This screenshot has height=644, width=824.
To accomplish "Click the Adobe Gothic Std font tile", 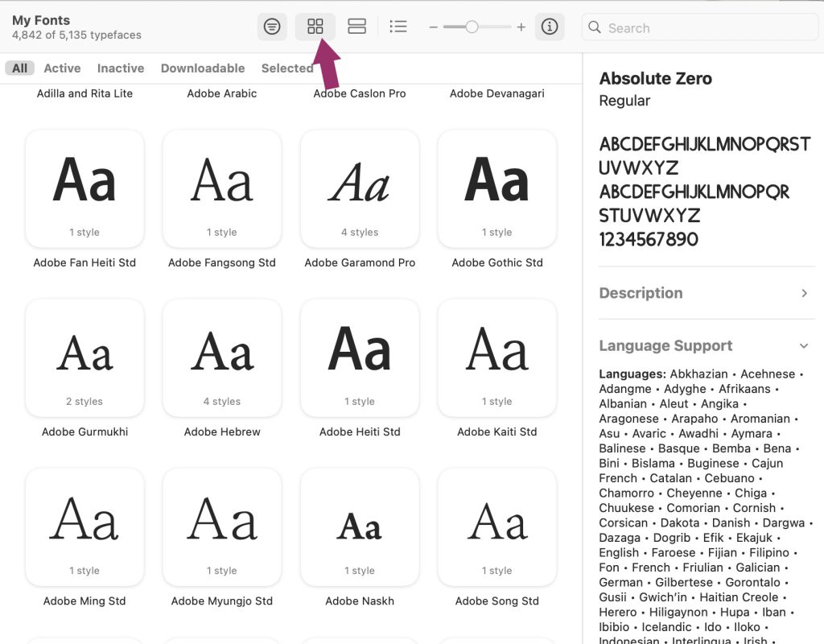I will click(x=497, y=189).
